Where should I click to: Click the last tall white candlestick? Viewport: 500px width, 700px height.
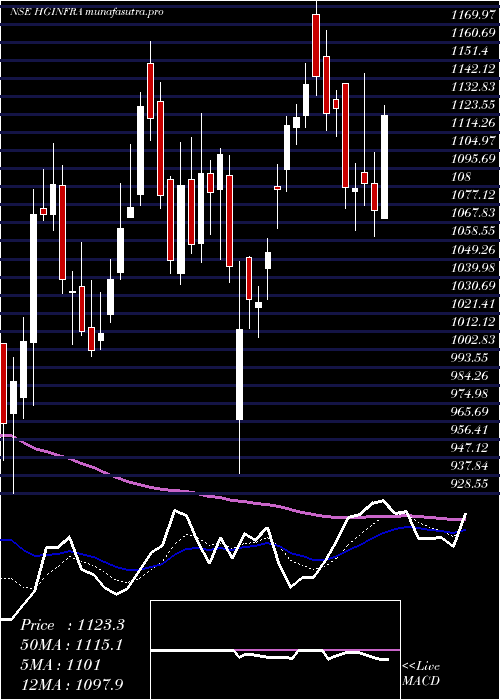click(x=384, y=167)
